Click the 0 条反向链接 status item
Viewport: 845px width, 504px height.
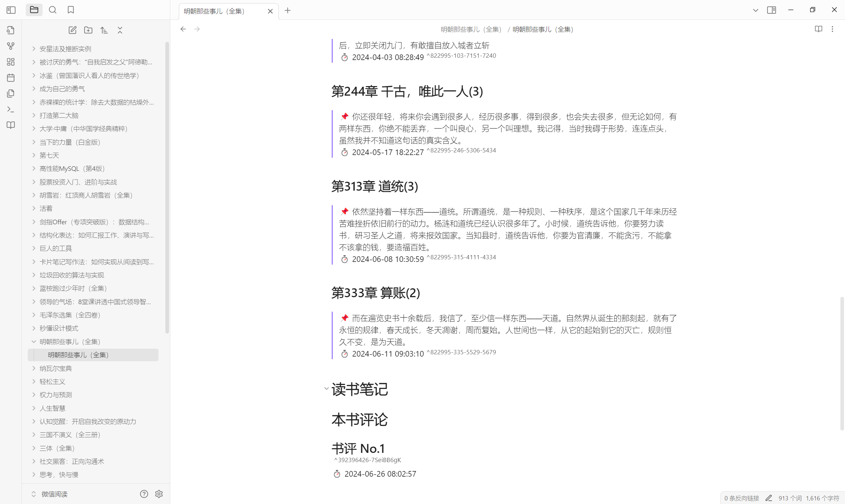click(741, 498)
